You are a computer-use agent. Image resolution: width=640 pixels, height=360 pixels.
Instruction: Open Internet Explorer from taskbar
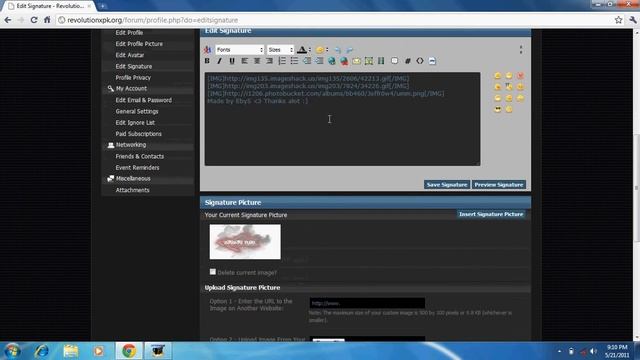[42, 351]
